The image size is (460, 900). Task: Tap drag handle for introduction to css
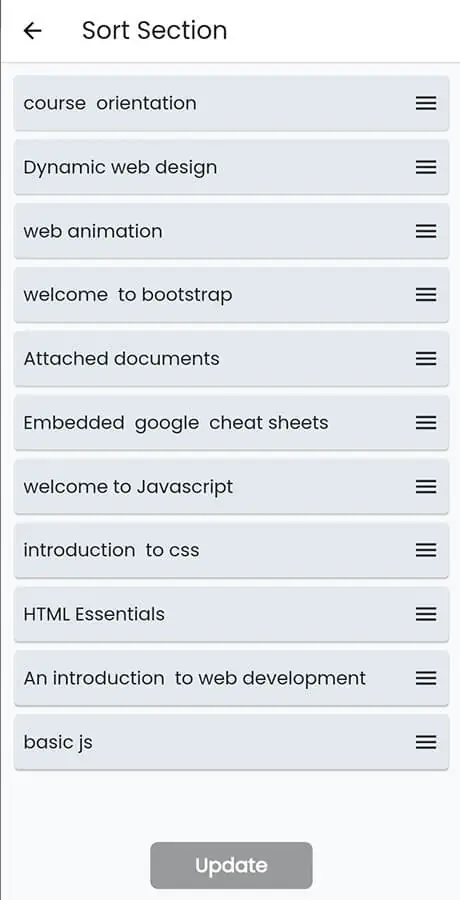(x=426, y=550)
